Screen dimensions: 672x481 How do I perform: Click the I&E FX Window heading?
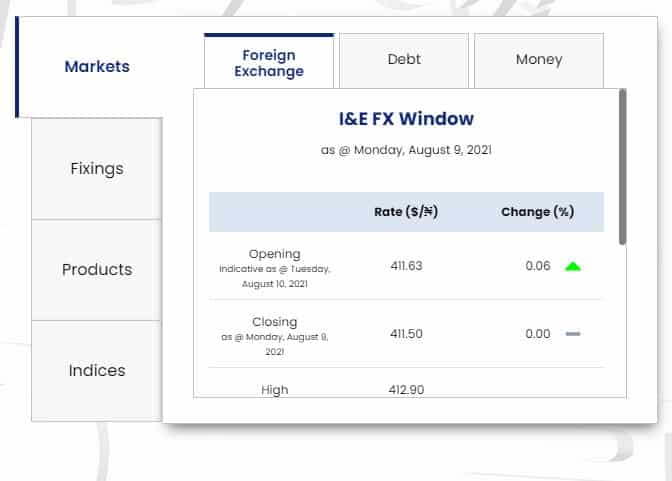(x=406, y=119)
